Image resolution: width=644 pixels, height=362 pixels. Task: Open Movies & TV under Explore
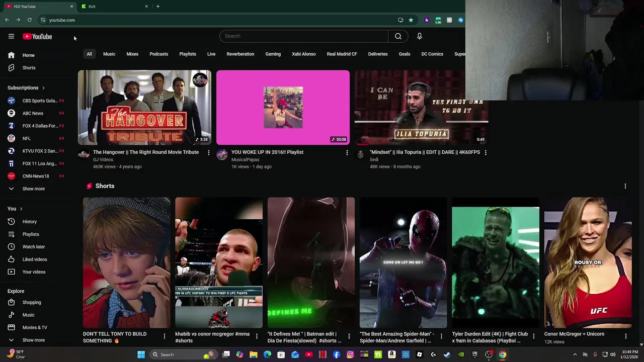pyautogui.click(x=35, y=328)
